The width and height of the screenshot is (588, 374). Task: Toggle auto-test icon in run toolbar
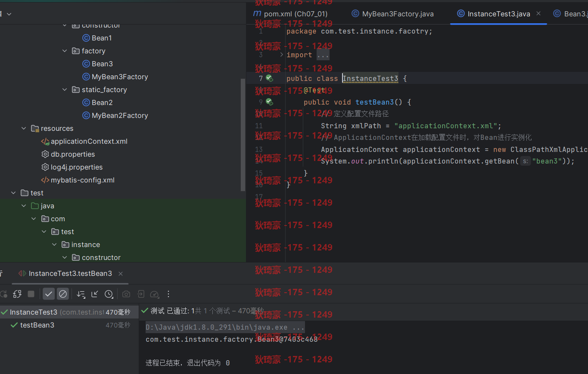pyautogui.click(x=17, y=294)
